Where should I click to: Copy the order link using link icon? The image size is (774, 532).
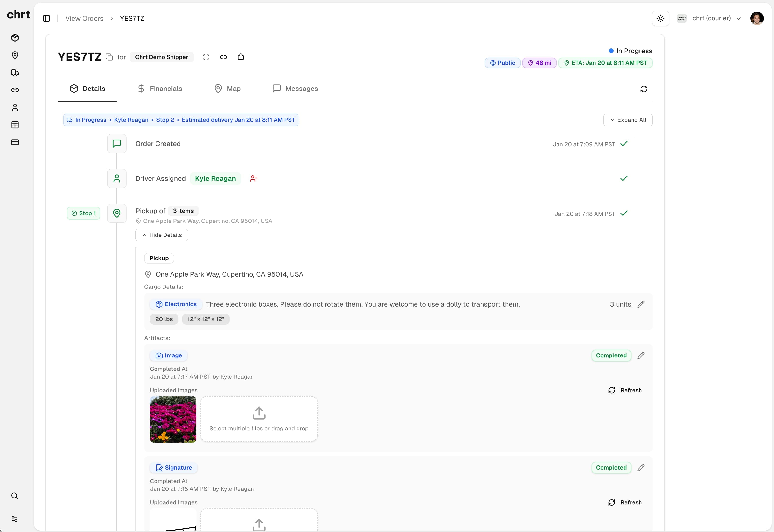223,57
